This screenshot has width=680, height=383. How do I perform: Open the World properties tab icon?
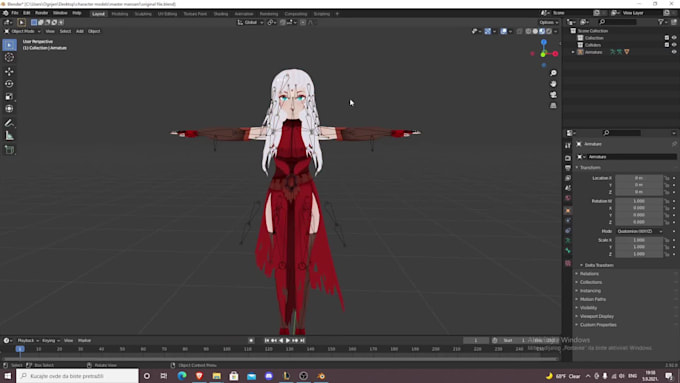[568, 198]
